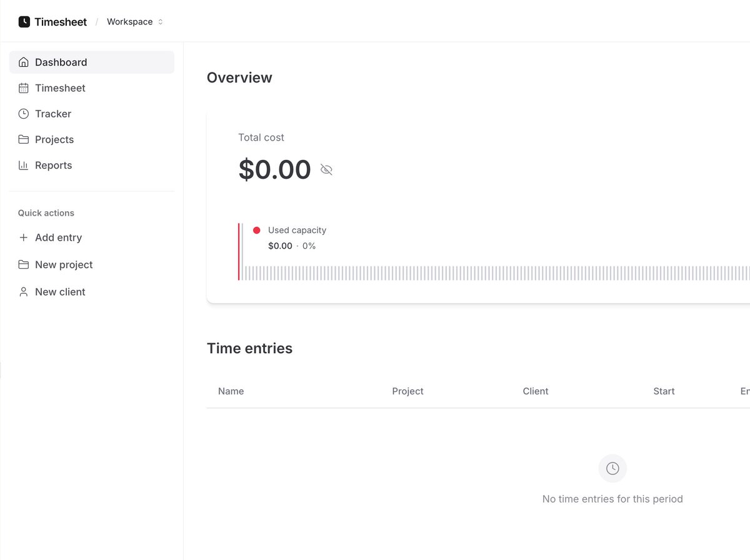Click the Client column header
Image resolution: width=750 pixels, height=560 pixels.
536,391
